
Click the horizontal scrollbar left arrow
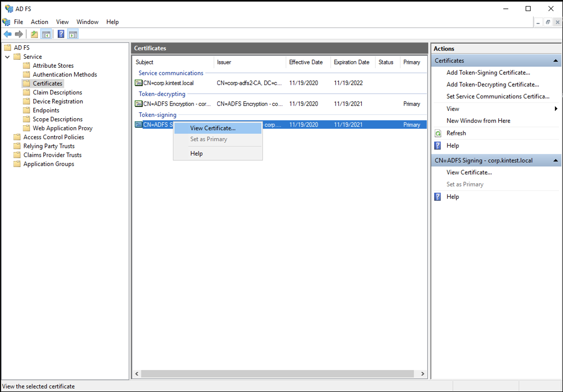(x=137, y=374)
